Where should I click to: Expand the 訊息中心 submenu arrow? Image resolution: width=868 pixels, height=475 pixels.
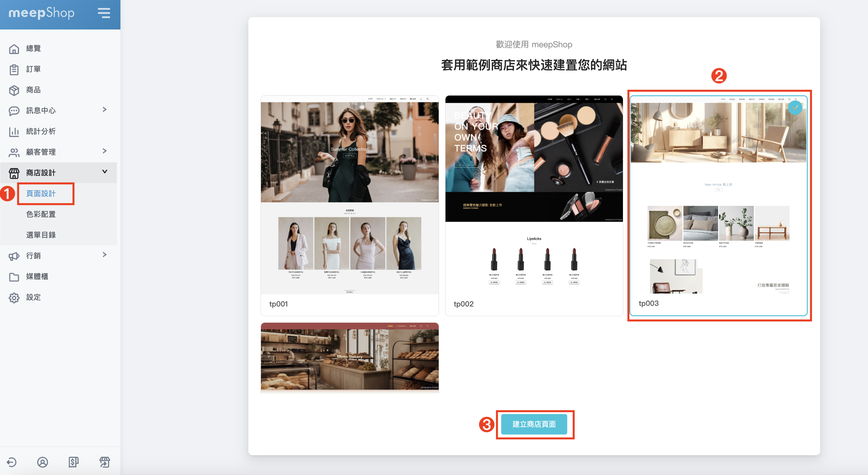(105, 110)
